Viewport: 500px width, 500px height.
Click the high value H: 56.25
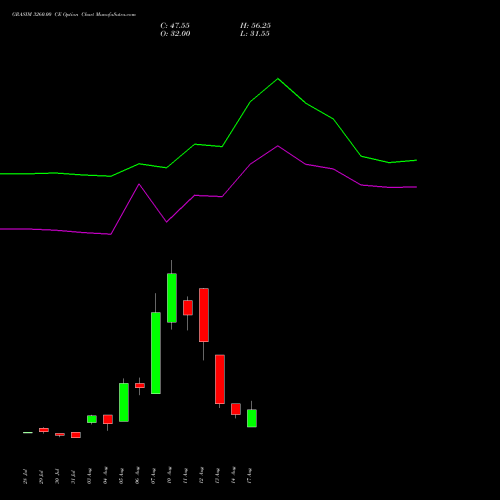[255, 26]
